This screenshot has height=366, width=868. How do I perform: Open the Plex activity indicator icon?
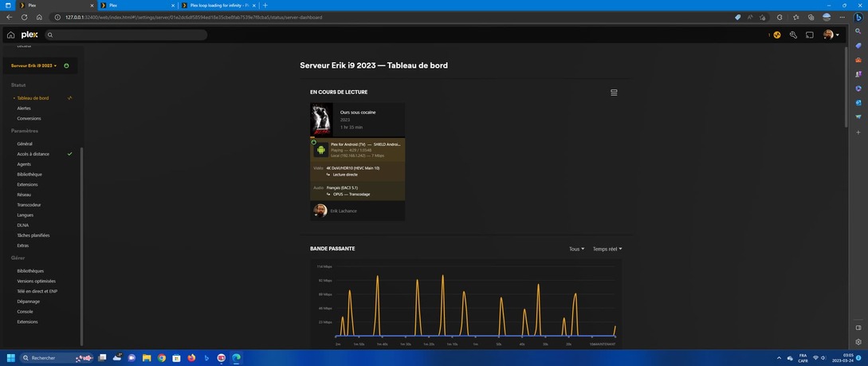tap(777, 35)
